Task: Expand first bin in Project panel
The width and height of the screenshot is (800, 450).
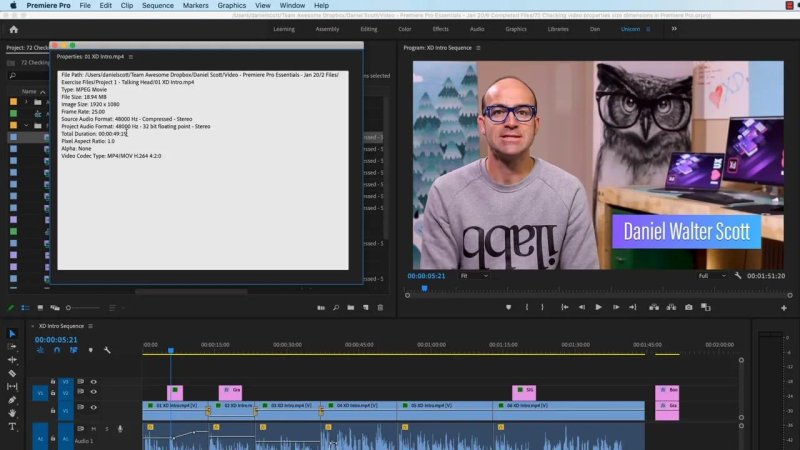Action: [x=26, y=102]
